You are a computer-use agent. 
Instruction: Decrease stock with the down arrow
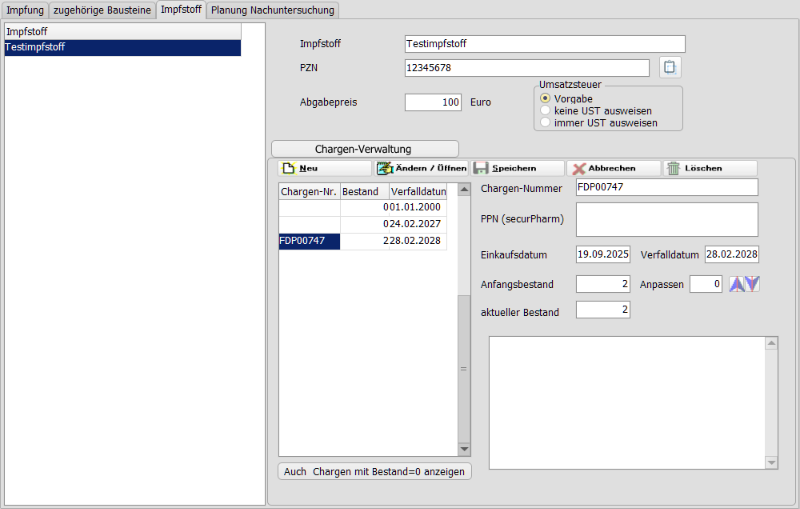coord(752,284)
